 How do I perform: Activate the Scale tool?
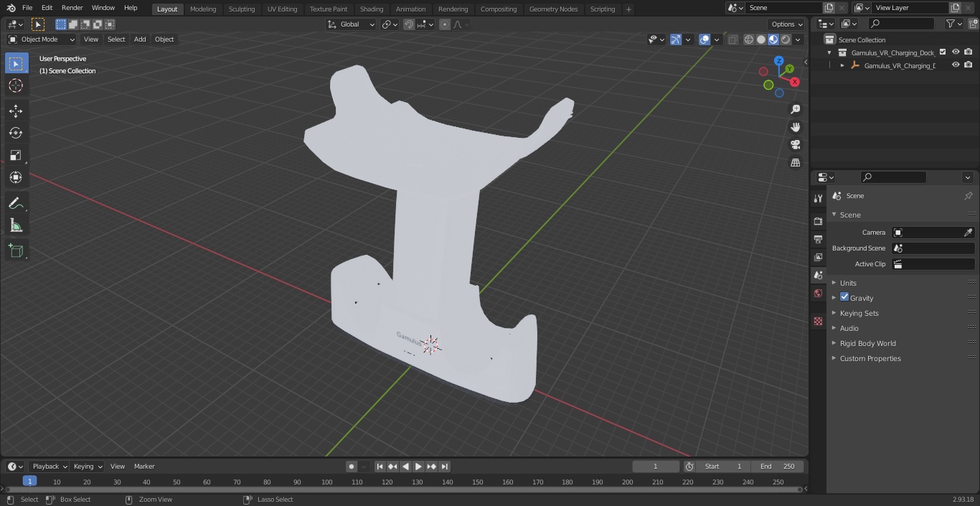16,155
